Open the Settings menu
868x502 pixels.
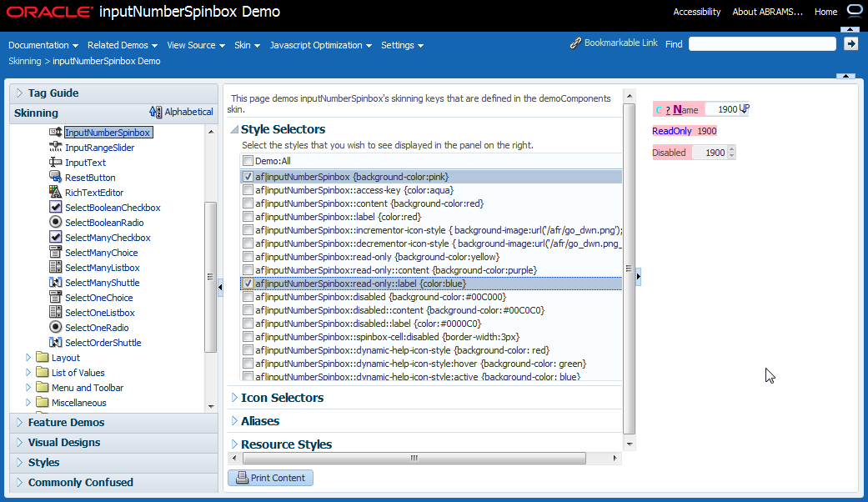(x=402, y=45)
